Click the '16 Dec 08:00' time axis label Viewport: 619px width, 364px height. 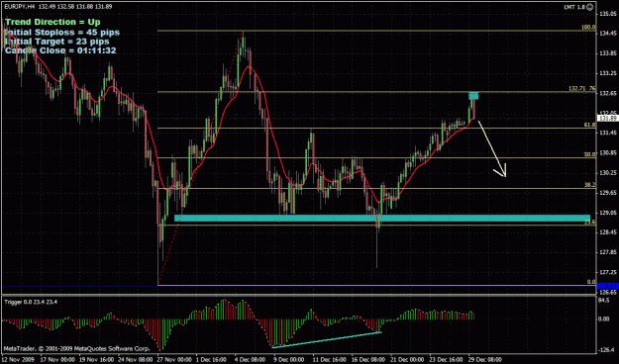point(367,360)
